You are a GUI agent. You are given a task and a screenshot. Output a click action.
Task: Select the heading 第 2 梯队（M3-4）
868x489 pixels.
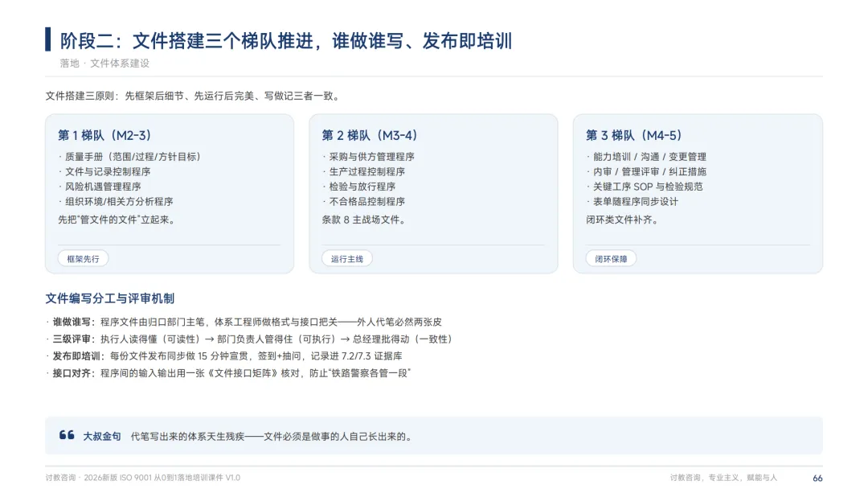tap(369, 135)
